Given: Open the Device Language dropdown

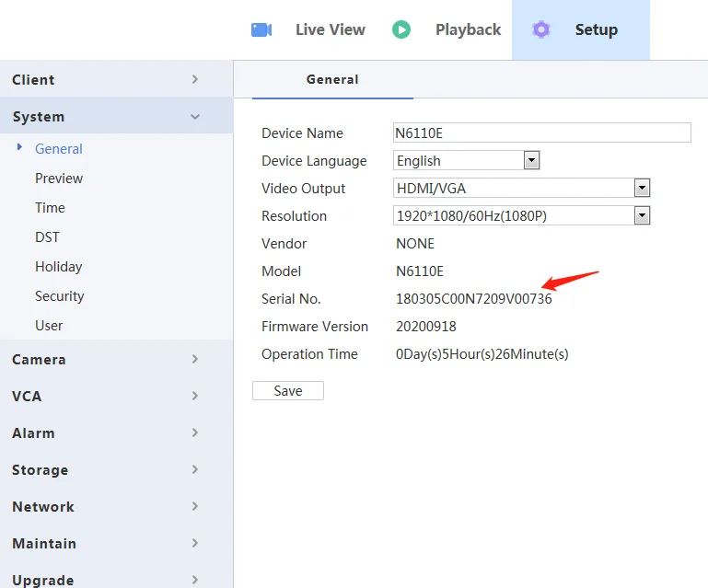Looking at the screenshot, I should [531, 160].
